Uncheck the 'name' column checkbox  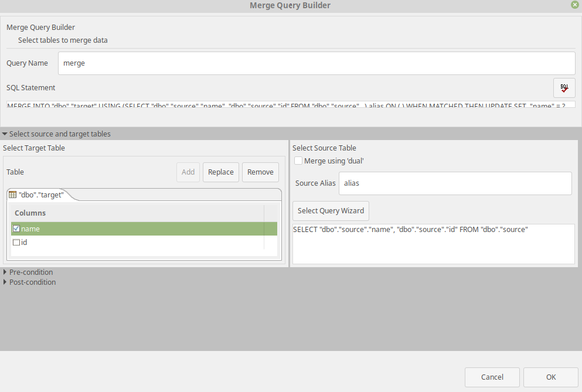tap(16, 229)
